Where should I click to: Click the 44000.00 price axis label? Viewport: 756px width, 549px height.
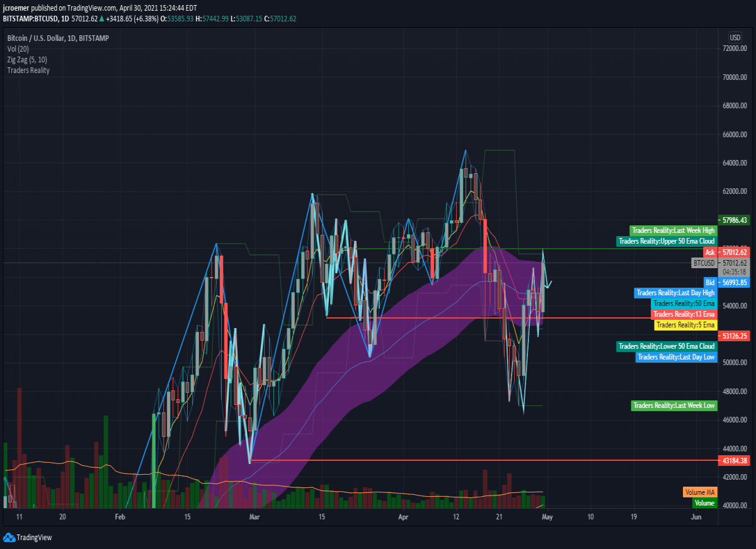735,449
